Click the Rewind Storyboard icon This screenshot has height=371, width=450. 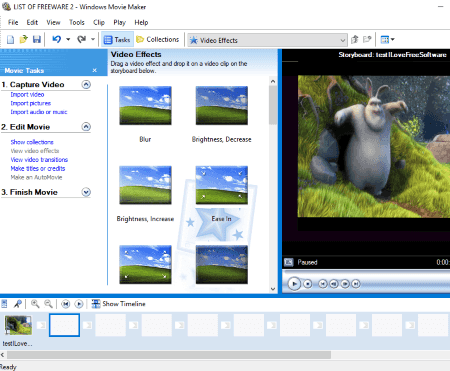(x=66, y=304)
